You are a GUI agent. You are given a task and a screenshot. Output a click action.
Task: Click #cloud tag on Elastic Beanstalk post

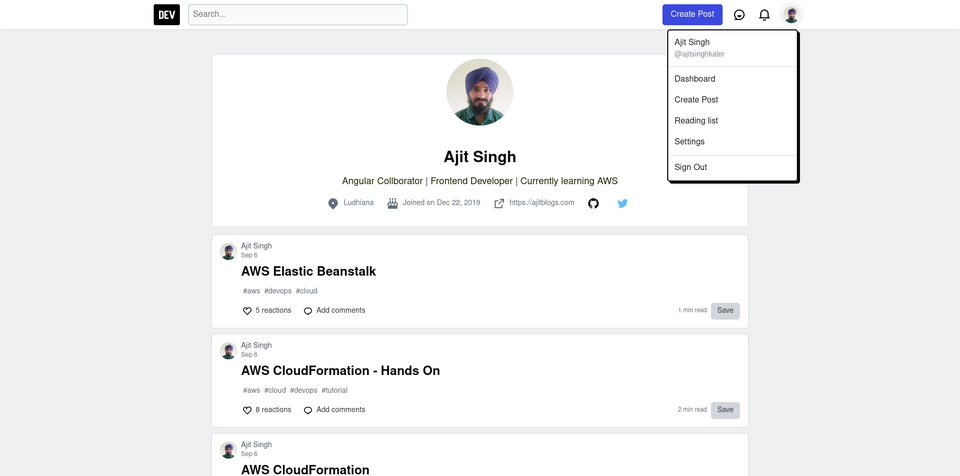[306, 291]
